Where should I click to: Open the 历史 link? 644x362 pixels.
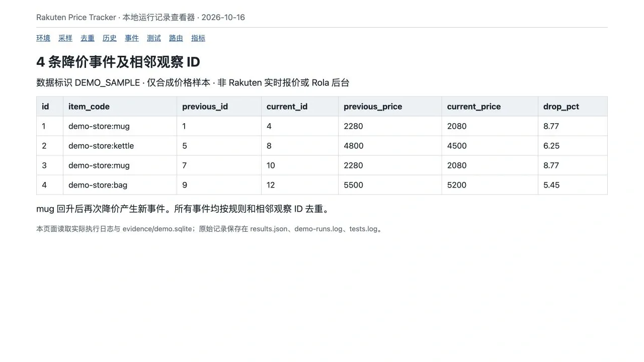110,38
